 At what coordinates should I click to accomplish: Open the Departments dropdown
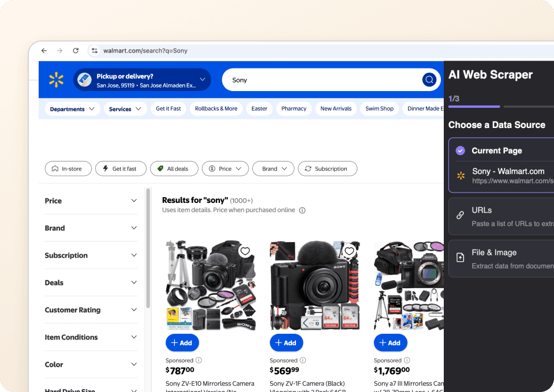click(x=72, y=109)
